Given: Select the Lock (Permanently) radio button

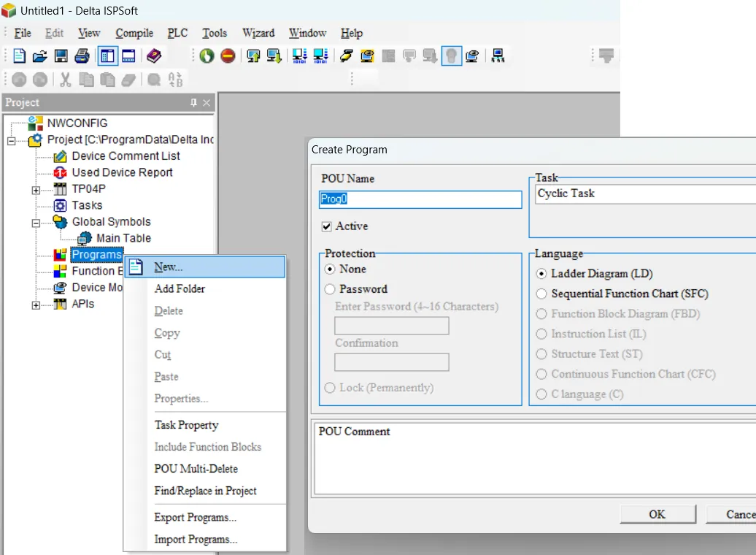Looking at the screenshot, I should [x=330, y=388].
